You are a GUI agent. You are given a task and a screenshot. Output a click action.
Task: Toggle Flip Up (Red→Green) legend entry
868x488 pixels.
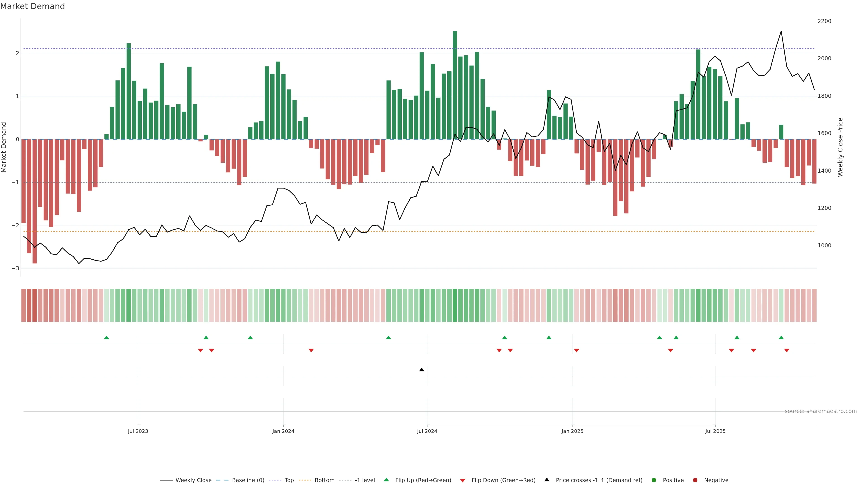423,480
